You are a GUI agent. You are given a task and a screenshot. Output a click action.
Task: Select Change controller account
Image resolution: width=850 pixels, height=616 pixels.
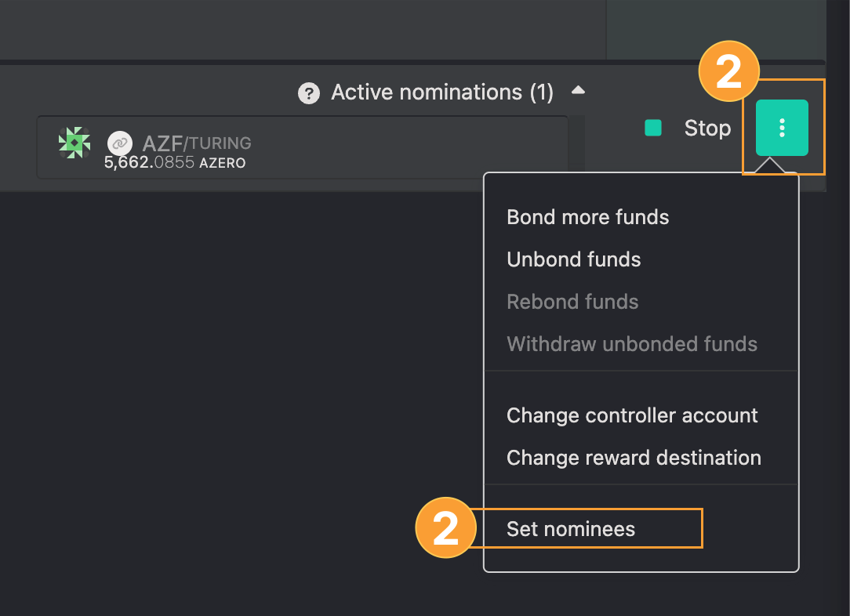tap(632, 415)
